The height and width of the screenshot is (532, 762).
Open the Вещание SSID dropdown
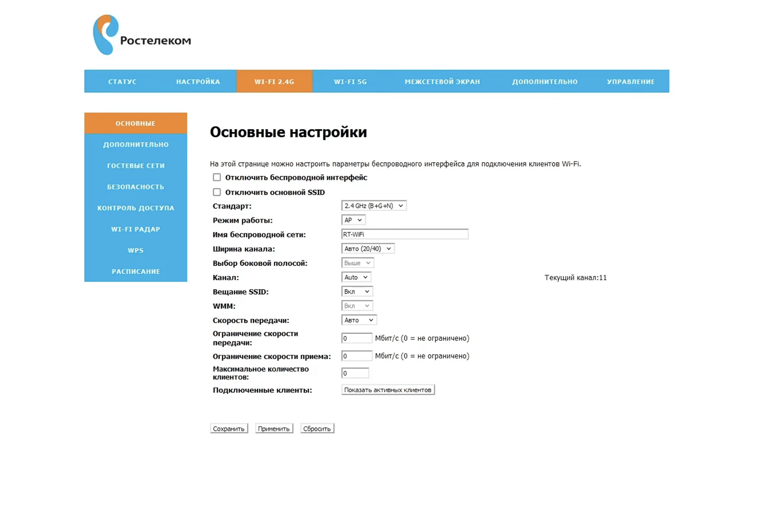coord(357,292)
